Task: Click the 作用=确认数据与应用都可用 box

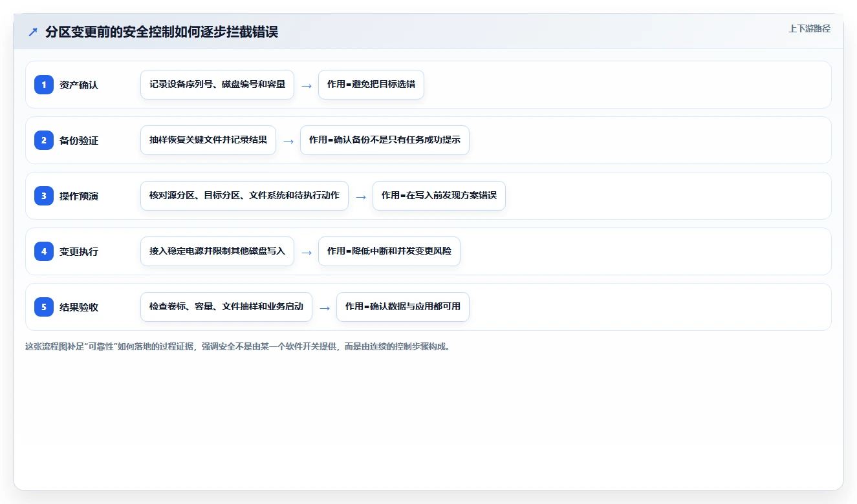Action: click(403, 307)
